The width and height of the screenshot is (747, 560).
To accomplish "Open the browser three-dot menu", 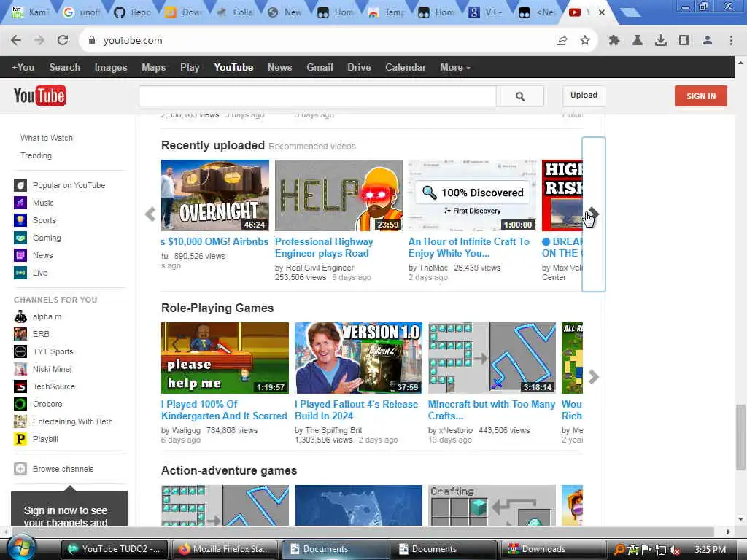I will [x=731, y=41].
